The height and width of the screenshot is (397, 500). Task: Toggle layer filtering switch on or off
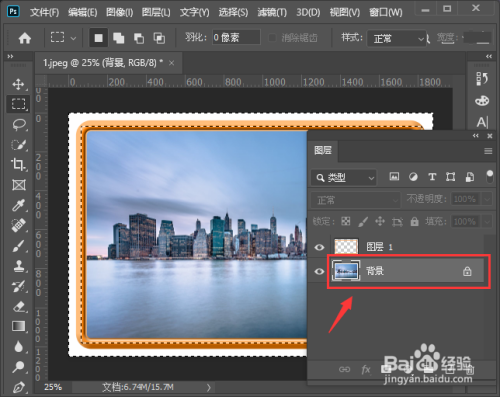point(489,176)
